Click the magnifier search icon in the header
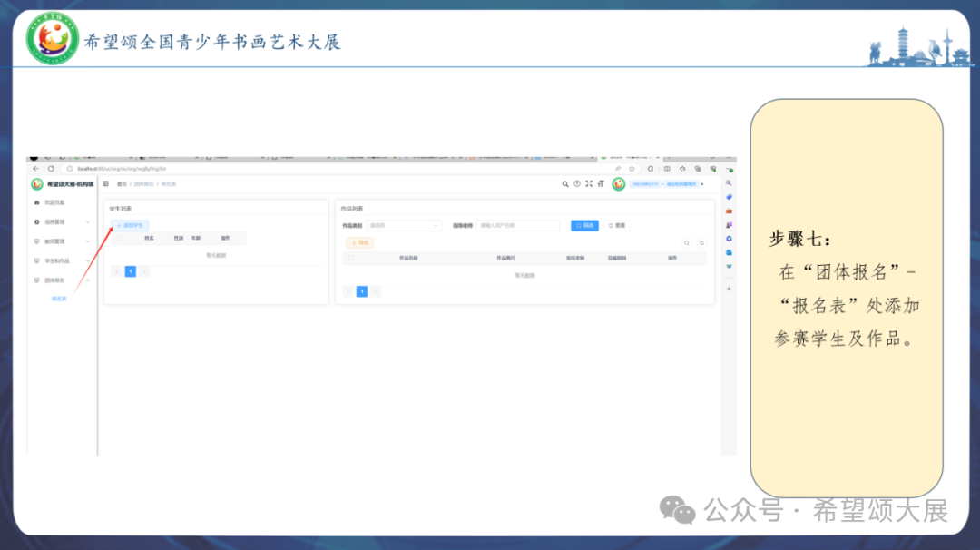Image resolution: width=980 pixels, height=550 pixels. click(x=565, y=183)
